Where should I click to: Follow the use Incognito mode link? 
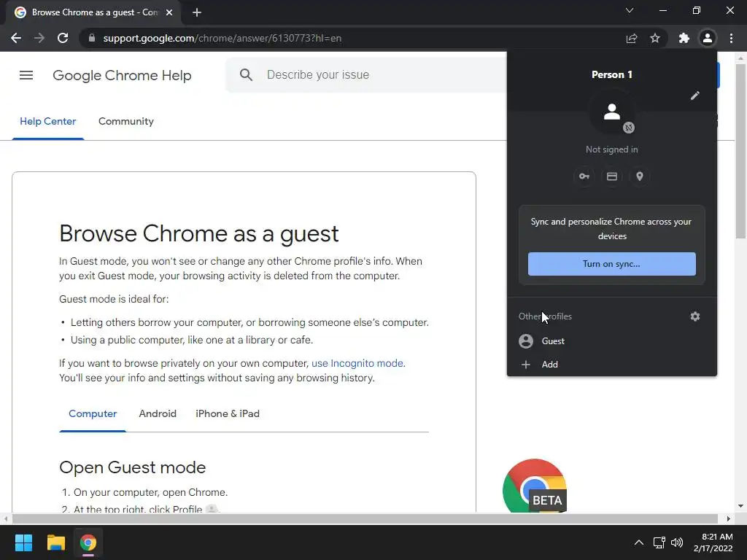point(358,363)
